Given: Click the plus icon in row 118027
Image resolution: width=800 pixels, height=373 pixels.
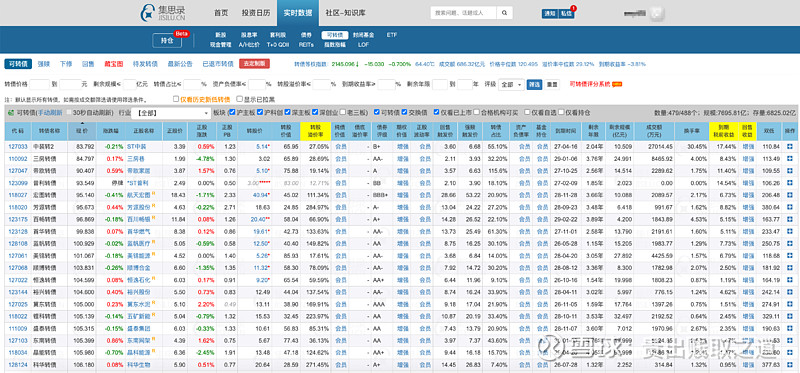Looking at the screenshot, I should coord(790,194).
